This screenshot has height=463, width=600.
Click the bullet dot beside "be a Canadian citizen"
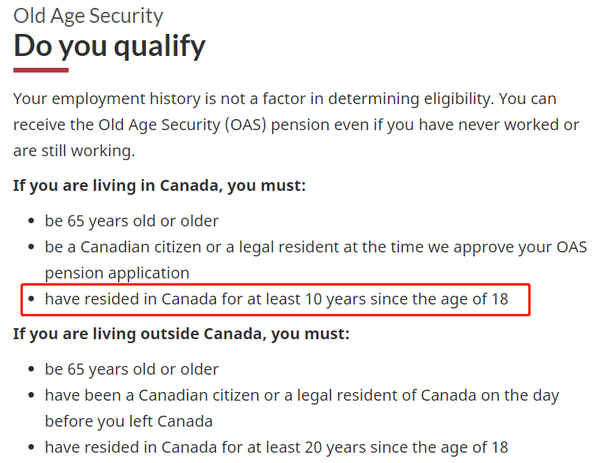pos(32,247)
